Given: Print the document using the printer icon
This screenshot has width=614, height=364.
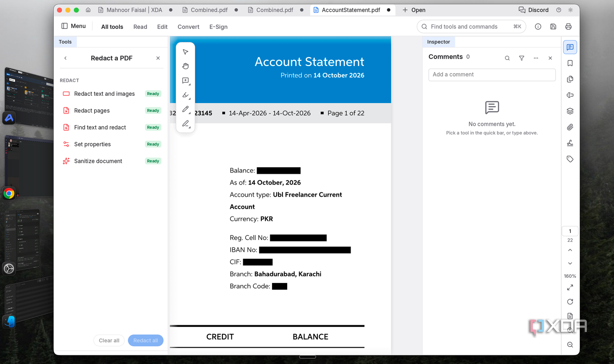Looking at the screenshot, I should click(x=568, y=27).
